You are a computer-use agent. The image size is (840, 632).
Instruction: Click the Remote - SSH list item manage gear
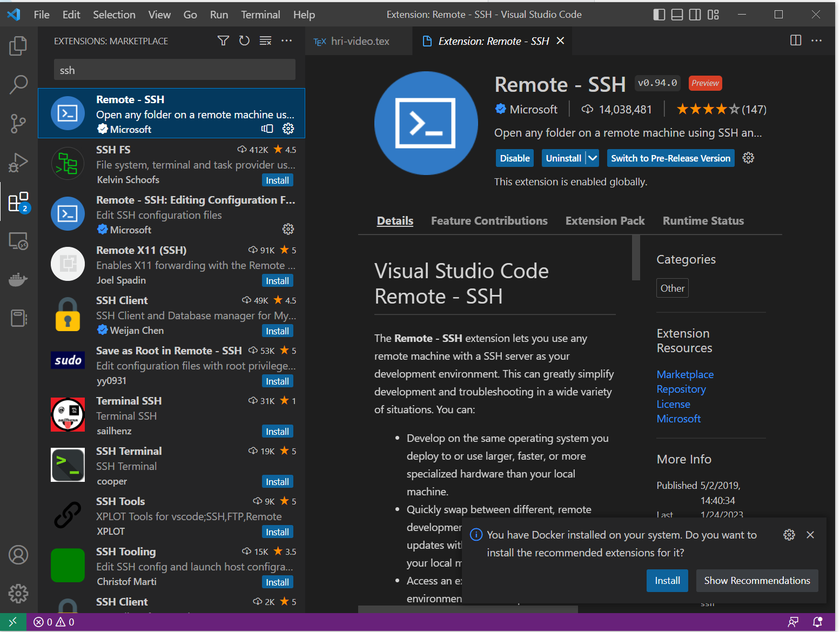288,129
